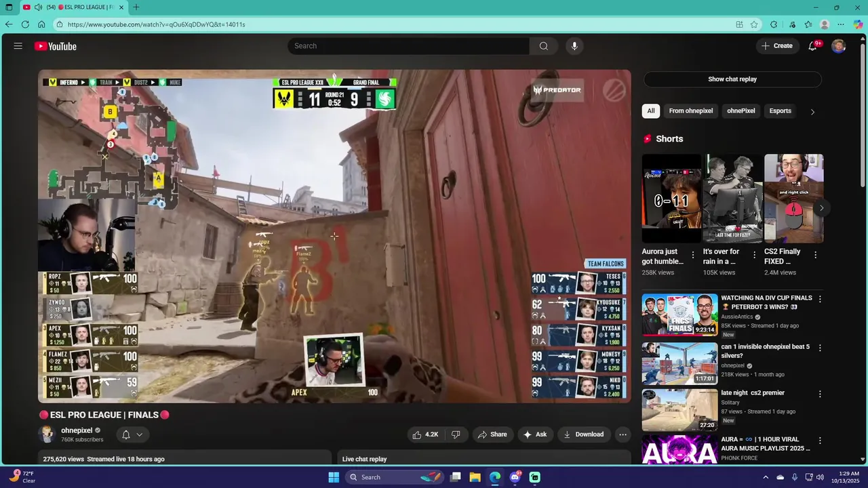Select the ohnePixel filter chip
The height and width of the screenshot is (488, 868).
(741, 111)
